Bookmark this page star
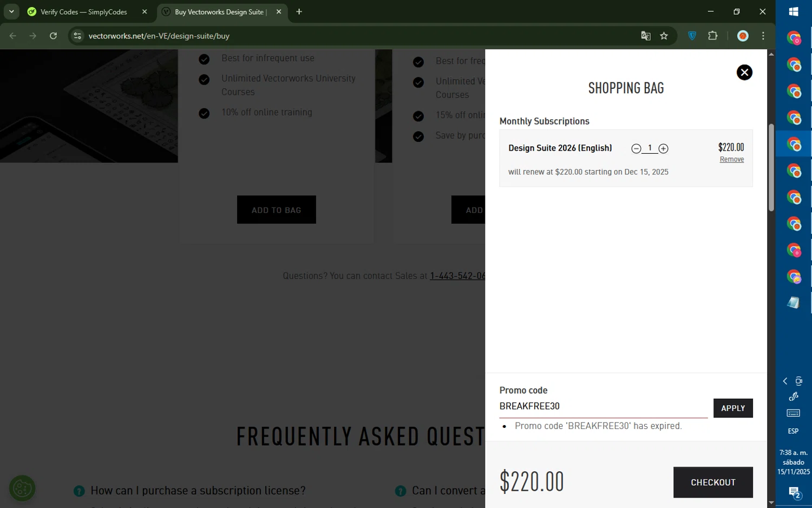The image size is (812, 508). point(664,36)
